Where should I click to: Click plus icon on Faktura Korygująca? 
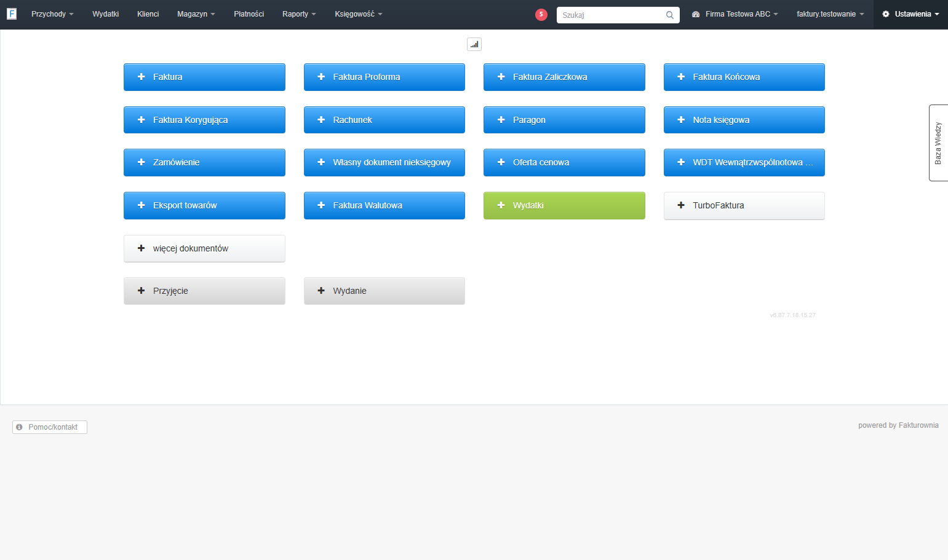click(x=141, y=120)
